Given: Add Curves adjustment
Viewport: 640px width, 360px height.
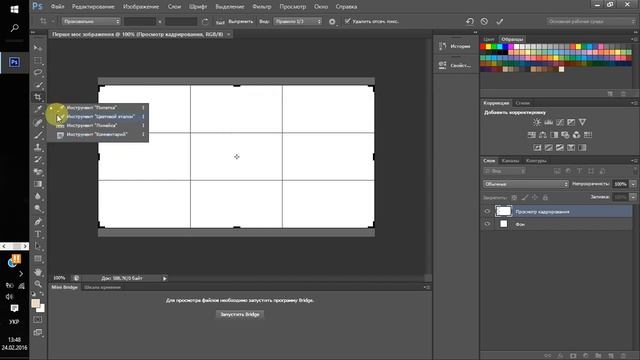Looking at the screenshot, I should (x=560, y=122).
